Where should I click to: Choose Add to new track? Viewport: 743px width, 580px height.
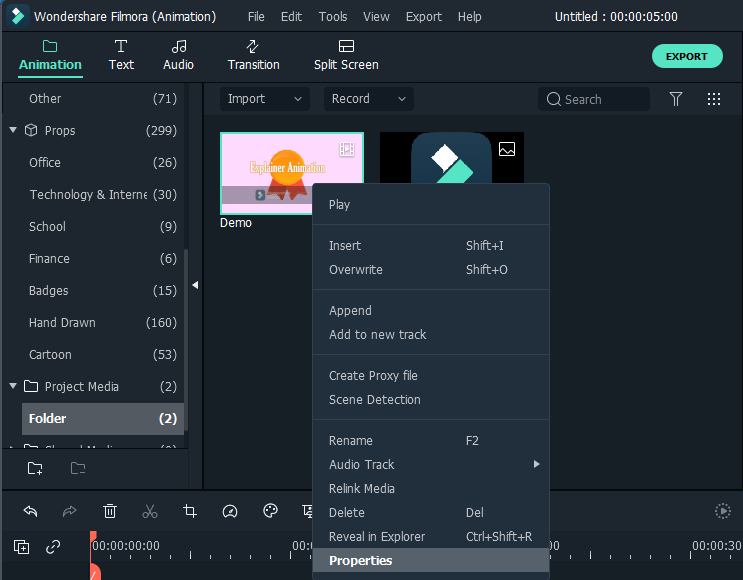click(431, 335)
